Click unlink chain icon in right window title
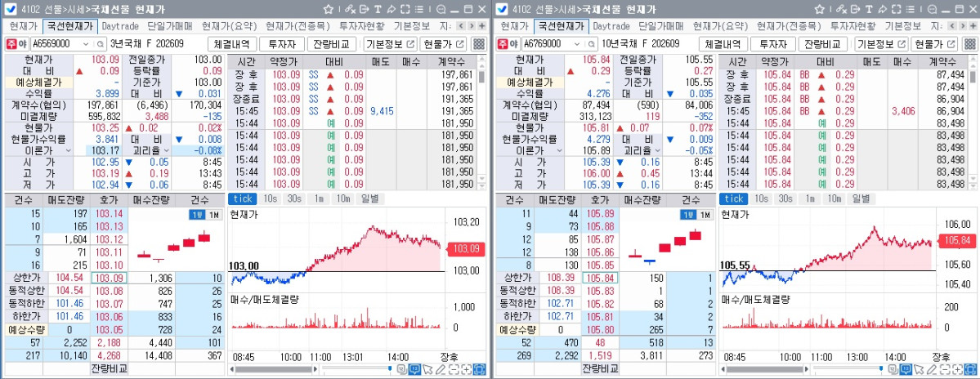The height and width of the screenshot is (379, 980). tap(841, 9)
